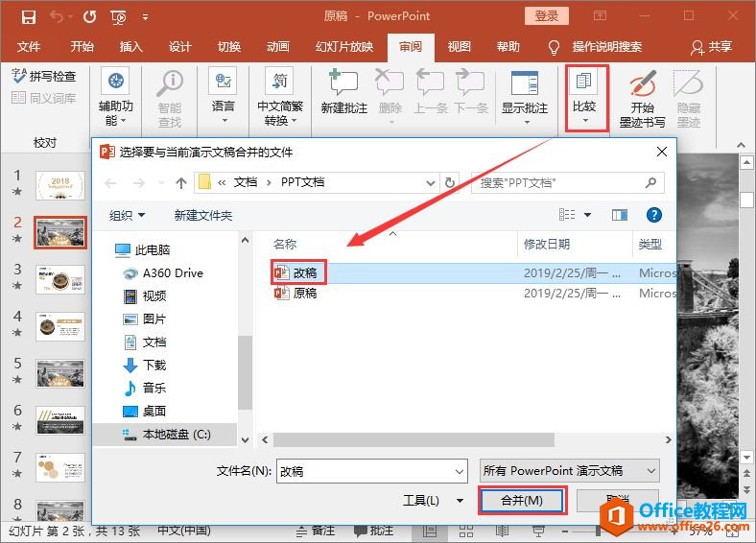
Task: Click the dialog Up one level arrow
Action: (181, 183)
